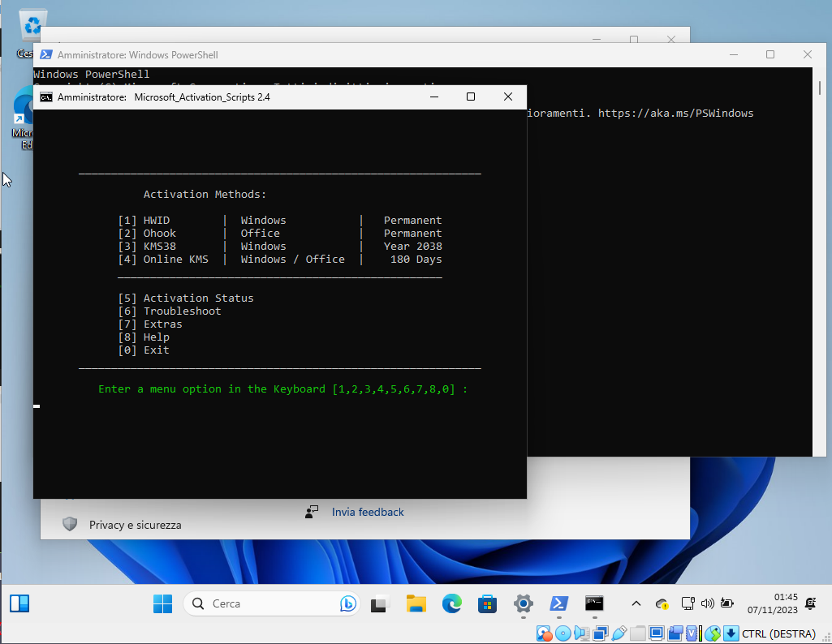This screenshot has height=644, width=832.
Task: Open the volume speaker tray icon
Action: pos(707,603)
